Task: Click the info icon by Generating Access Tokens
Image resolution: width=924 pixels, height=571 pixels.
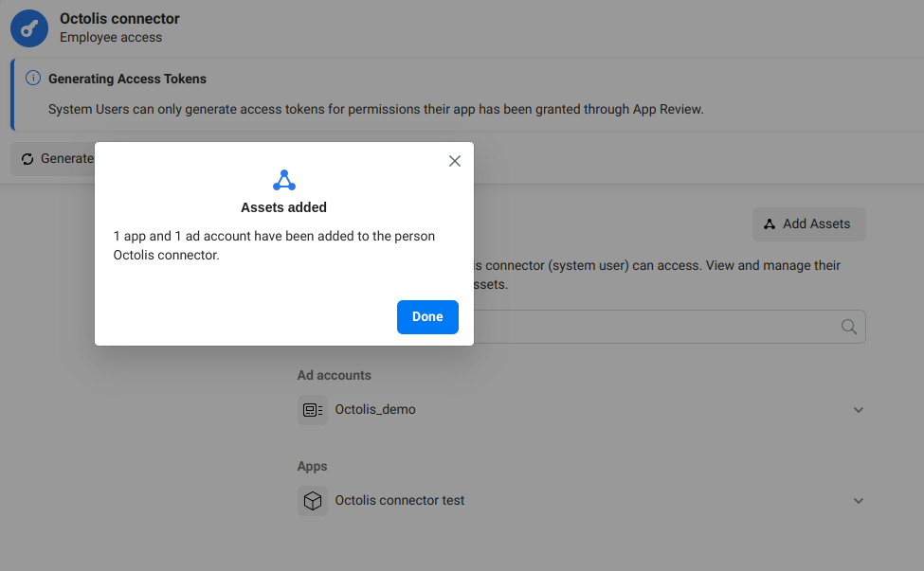Action: 33,78
